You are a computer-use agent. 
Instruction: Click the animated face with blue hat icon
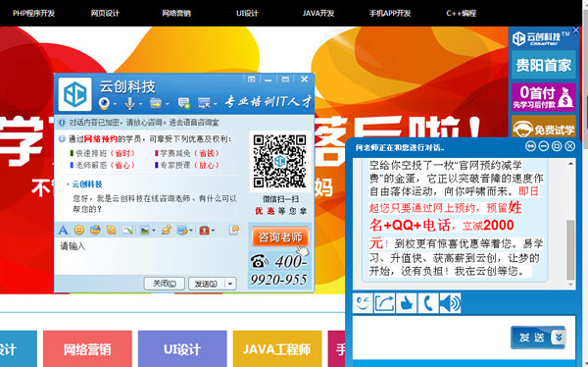coord(95,230)
